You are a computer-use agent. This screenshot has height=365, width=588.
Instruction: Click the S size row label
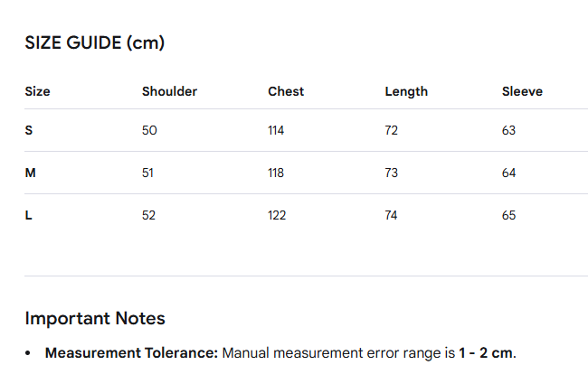coord(29,130)
